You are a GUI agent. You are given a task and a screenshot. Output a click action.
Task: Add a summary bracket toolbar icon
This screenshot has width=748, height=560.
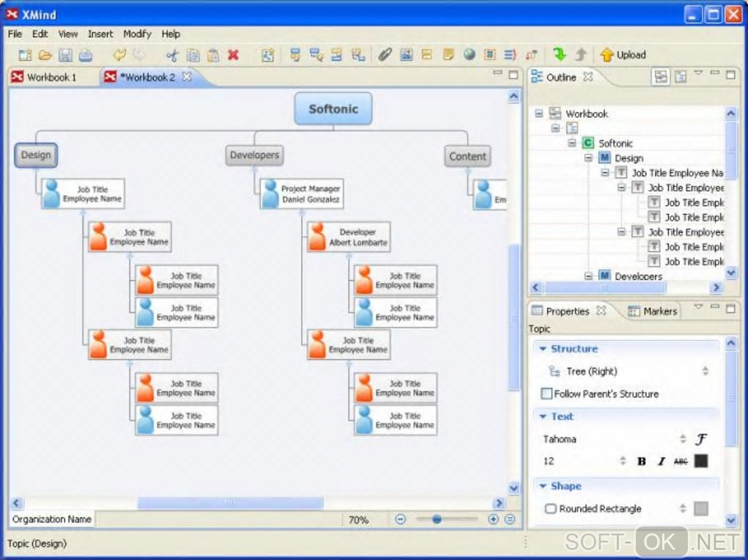coord(510,55)
